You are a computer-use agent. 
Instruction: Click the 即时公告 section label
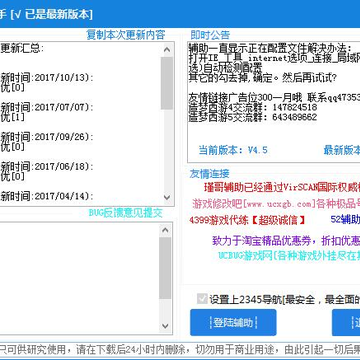[x=210, y=35]
